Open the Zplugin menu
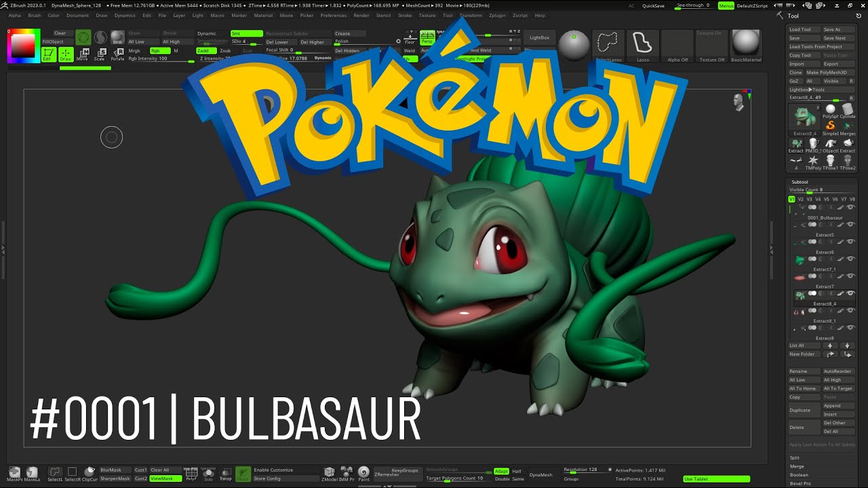Screen dimensions: 868x488 [497, 15]
